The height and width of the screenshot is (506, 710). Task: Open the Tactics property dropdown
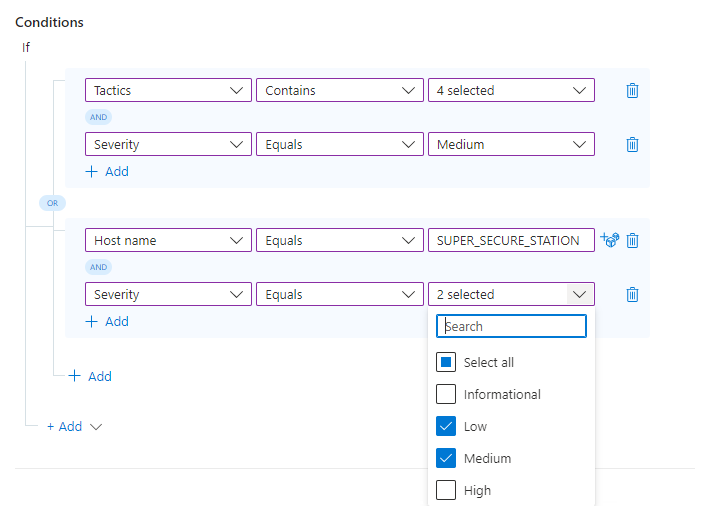tap(167, 91)
